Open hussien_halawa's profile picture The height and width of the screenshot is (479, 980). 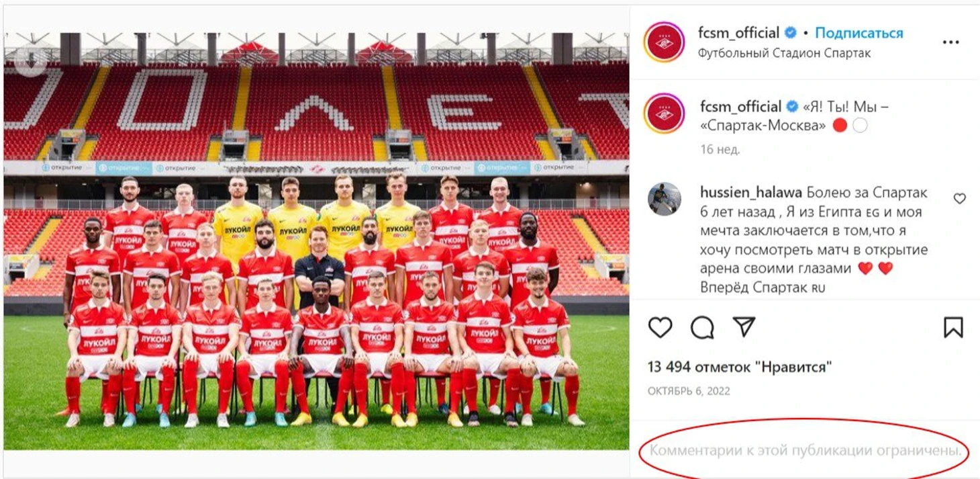[665, 199]
